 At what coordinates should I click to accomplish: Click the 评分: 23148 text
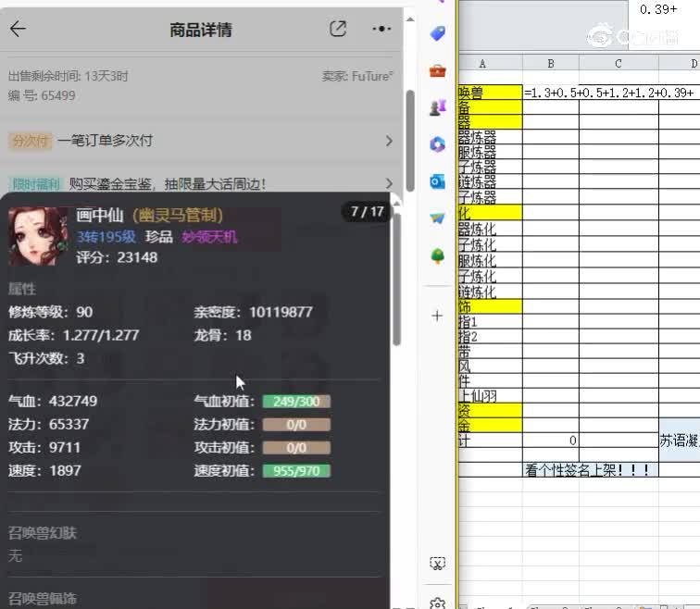(x=117, y=257)
